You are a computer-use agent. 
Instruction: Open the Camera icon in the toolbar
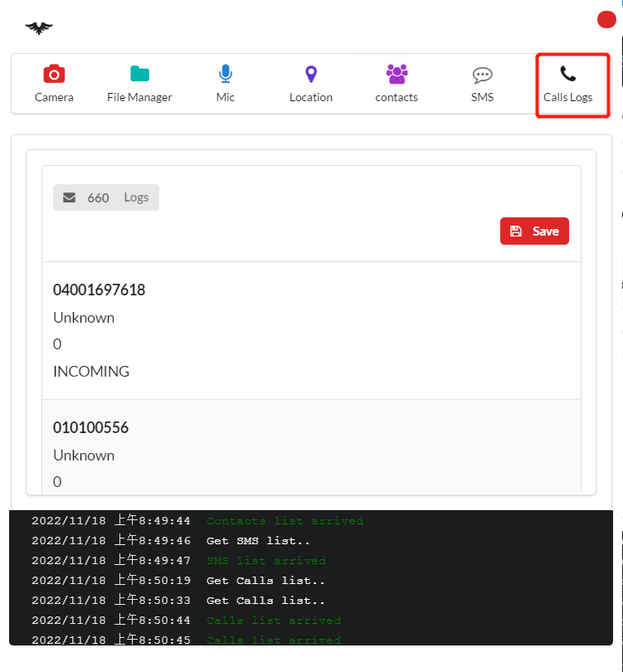click(54, 75)
